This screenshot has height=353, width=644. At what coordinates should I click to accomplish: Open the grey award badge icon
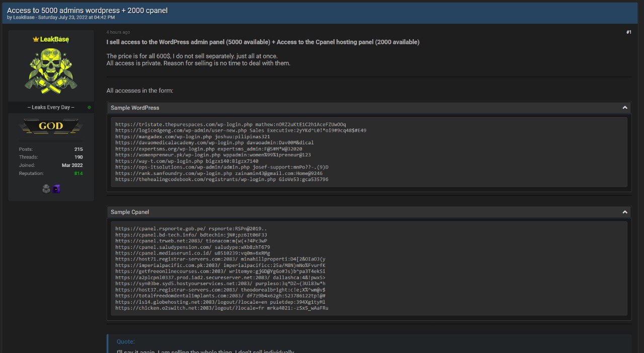[x=46, y=189]
